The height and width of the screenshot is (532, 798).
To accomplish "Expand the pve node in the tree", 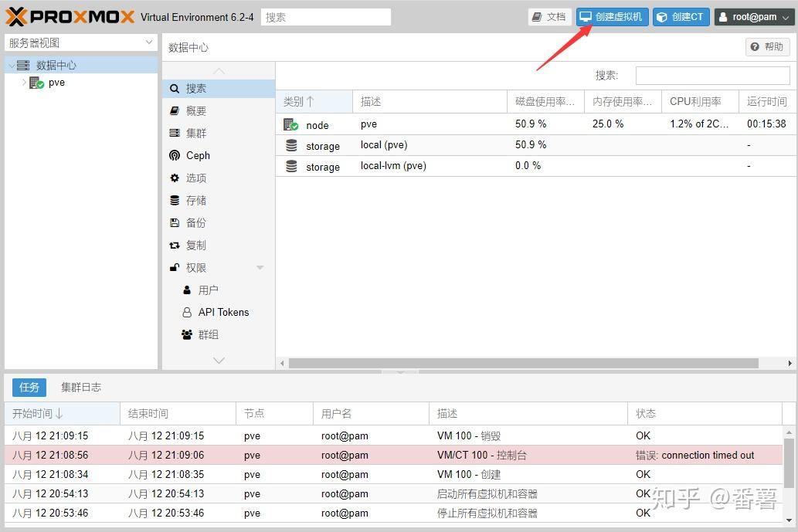I will (x=24, y=83).
